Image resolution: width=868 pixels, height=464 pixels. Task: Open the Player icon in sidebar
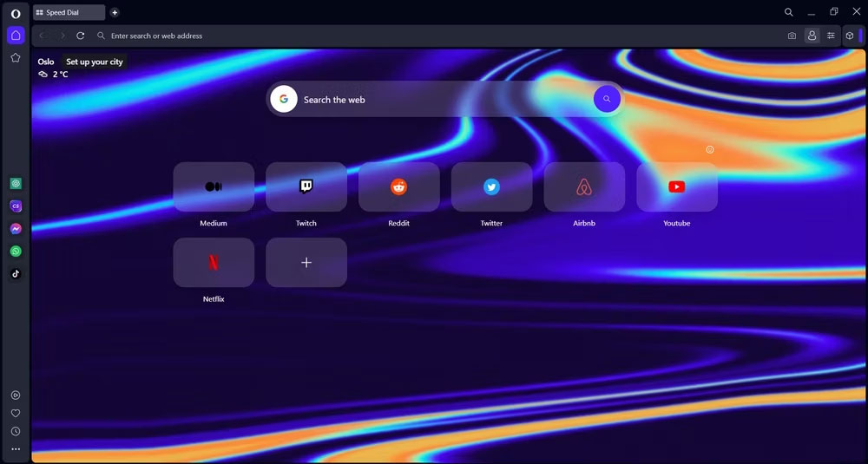click(16, 395)
